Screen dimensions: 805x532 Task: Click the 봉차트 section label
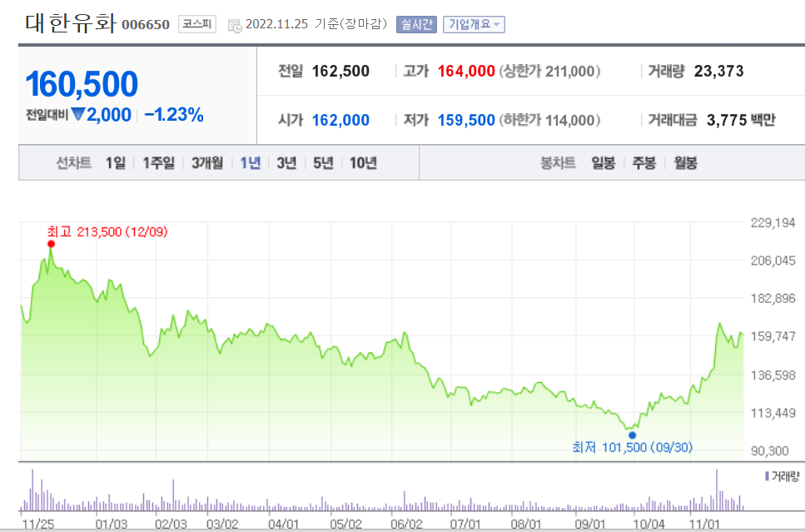click(558, 163)
